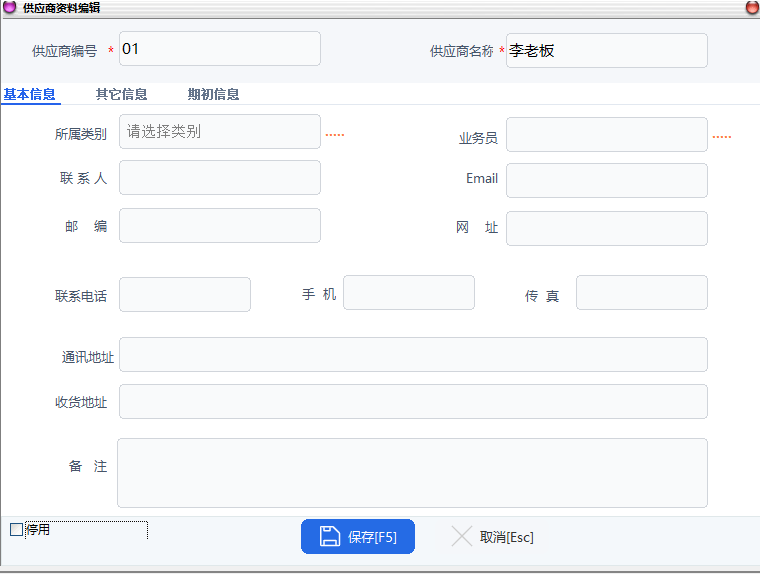Enable the 停用 checkbox
Screen dimensions: 760x574
click(x=16, y=530)
